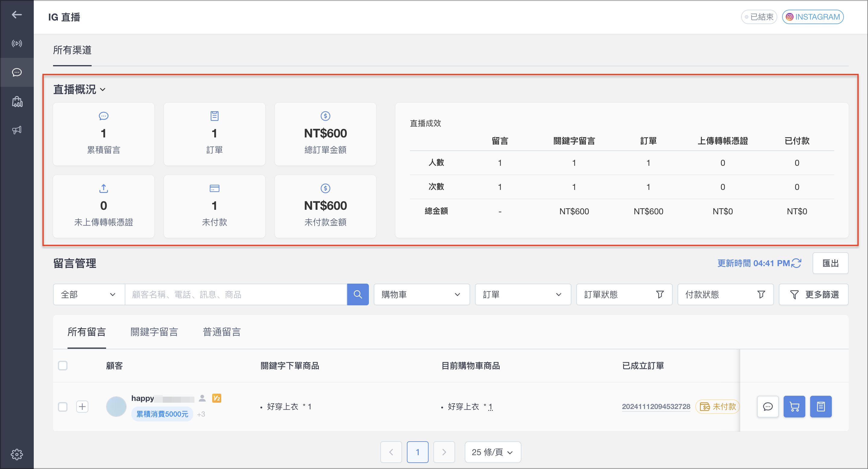The width and height of the screenshot is (868, 469).
Task: Open the 購物車 filter dropdown
Action: (422, 294)
